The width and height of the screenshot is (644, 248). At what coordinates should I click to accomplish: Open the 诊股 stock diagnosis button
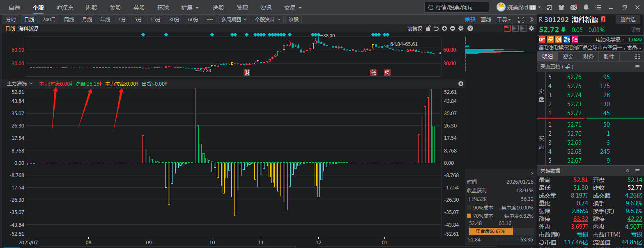294,19
